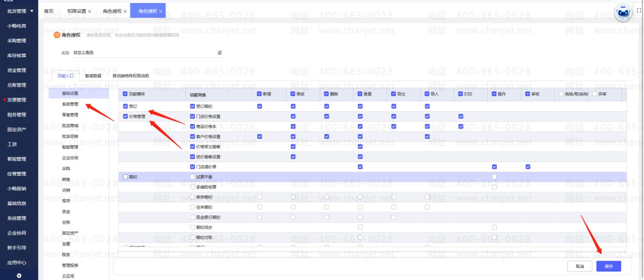644x280 pixels.
Task: Click the fullscreen icon at top right
Action: pyautogui.click(x=639, y=10)
